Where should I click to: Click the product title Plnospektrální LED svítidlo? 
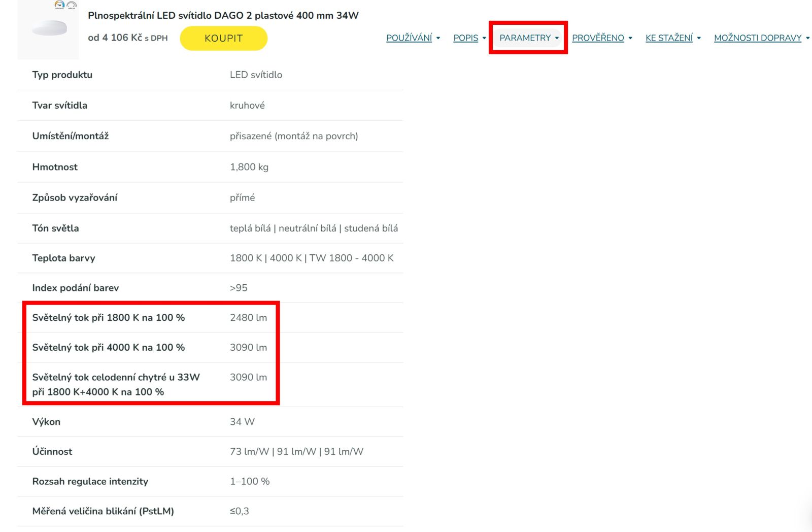point(223,15)
